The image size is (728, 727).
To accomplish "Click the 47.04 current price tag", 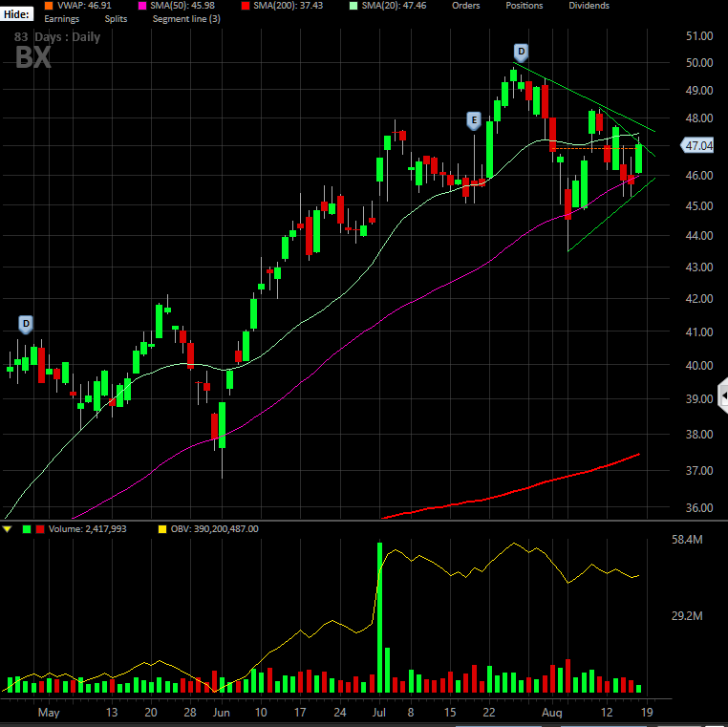I will coord(696,146).
